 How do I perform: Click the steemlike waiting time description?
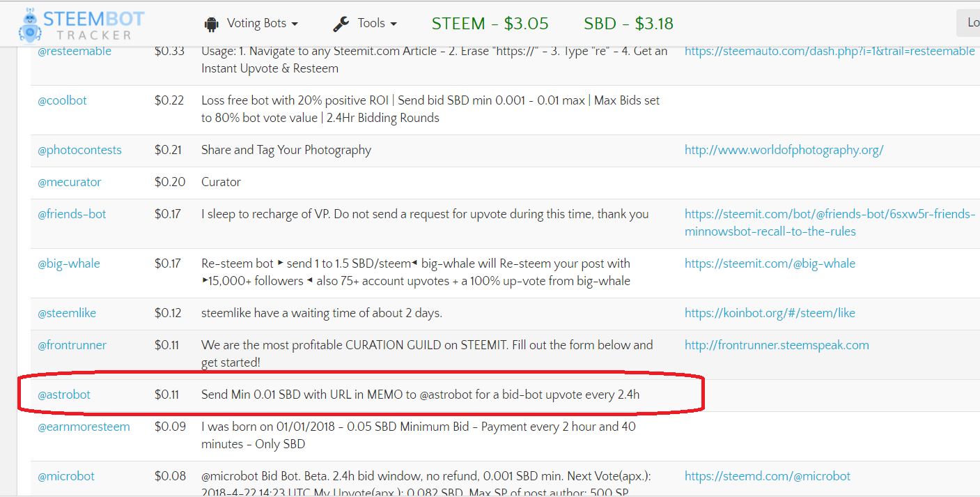tap(322, 313)
